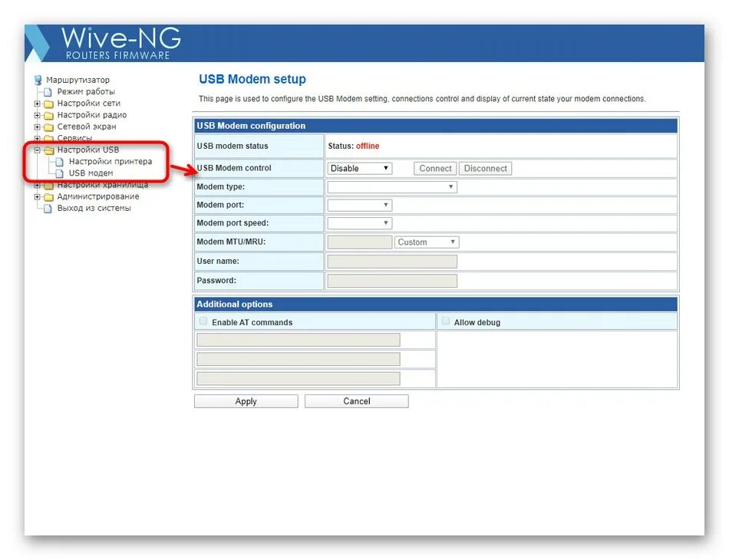Click the folder icon beside Настройки радио
The height and width of the screenshot is (560, 729).
49,115
